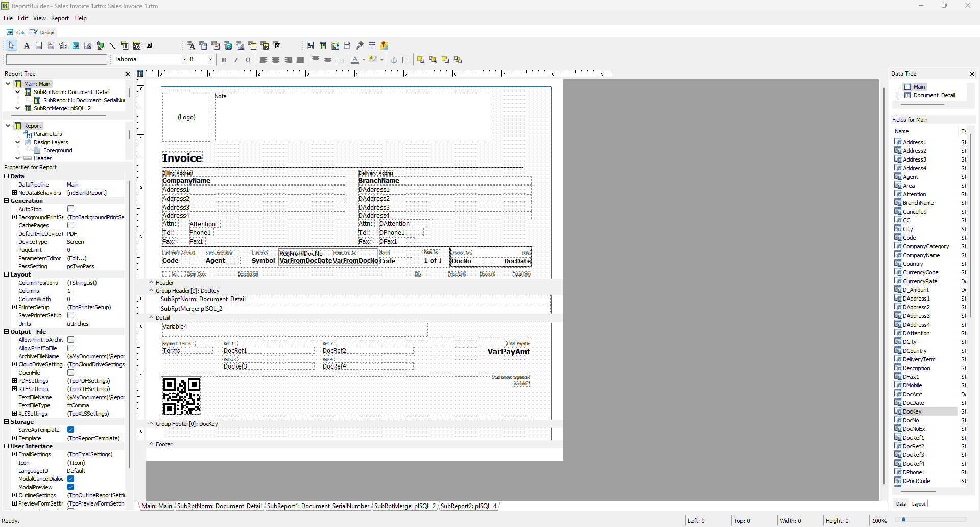Select the arrow pointer tool

11,45
